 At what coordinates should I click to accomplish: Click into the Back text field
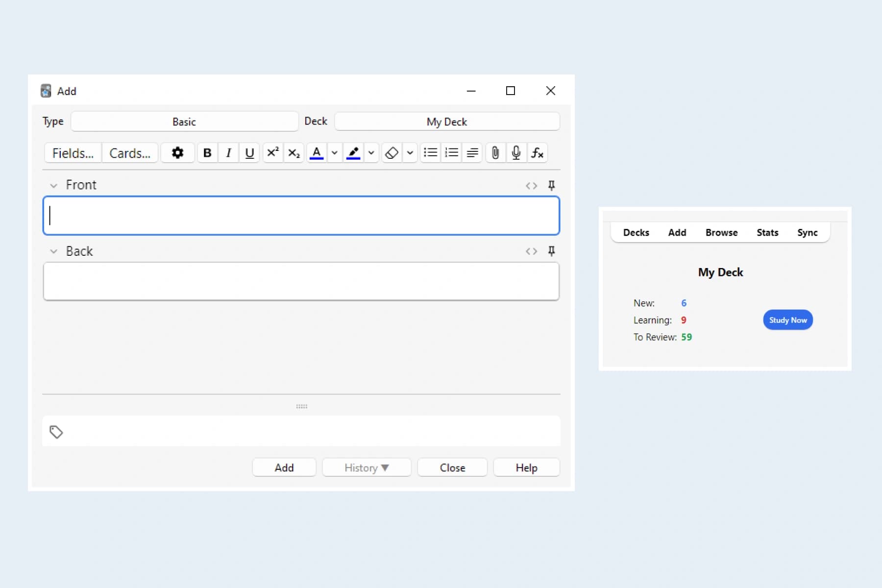click(301, 281)
